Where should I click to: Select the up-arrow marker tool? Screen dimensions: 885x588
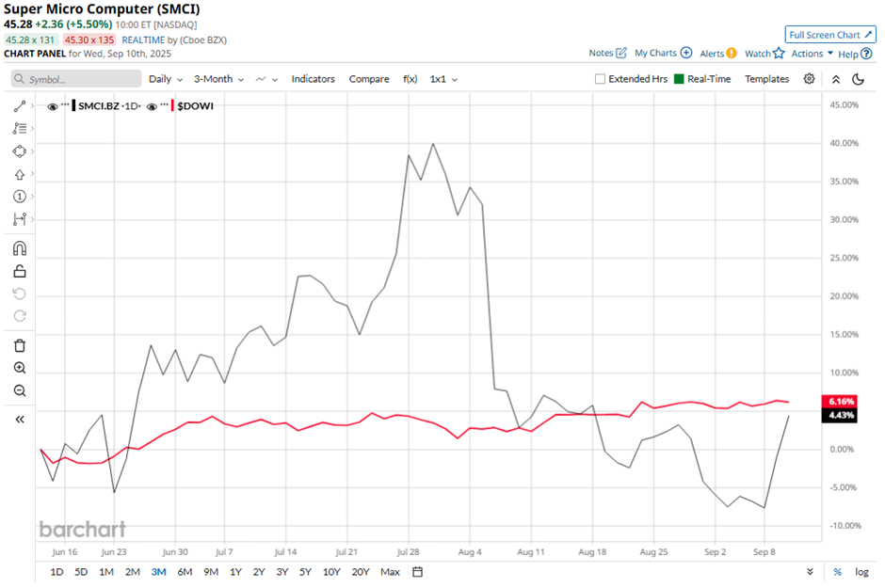coord(20,174)
